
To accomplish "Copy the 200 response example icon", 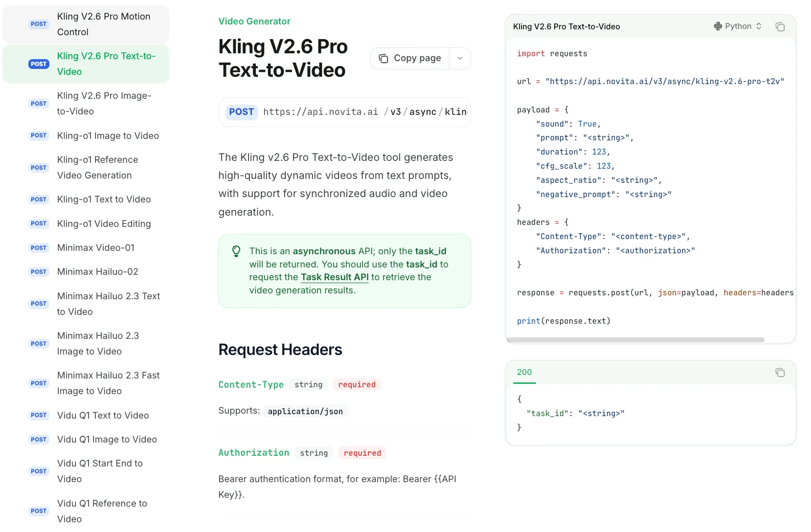I will click(x=780, y=373).
